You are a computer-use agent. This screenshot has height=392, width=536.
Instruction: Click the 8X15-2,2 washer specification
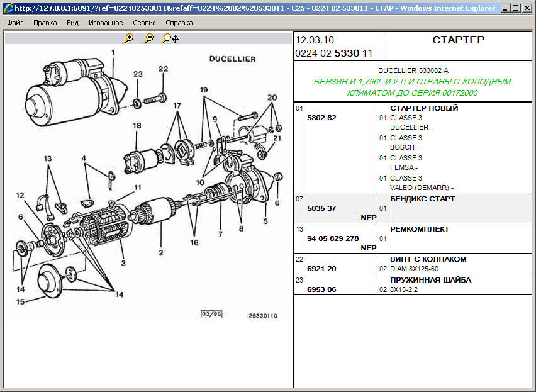pyautogui.click(x=404, y=290)
